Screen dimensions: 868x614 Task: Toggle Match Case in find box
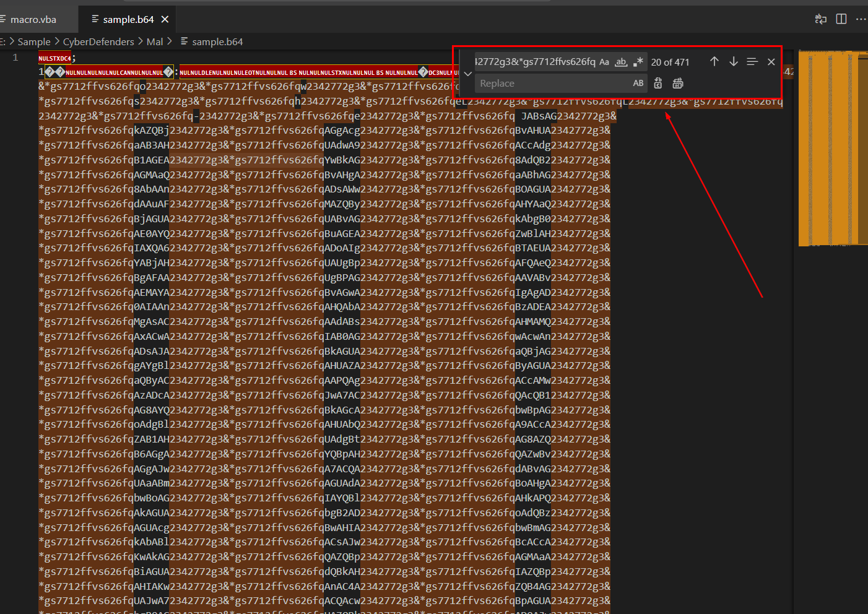[604, 62]
